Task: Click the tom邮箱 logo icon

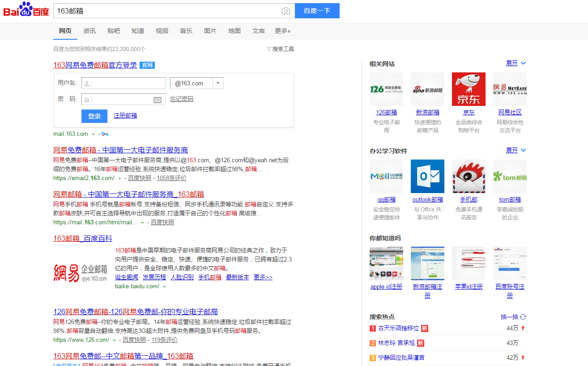Action: click(510, 176)
